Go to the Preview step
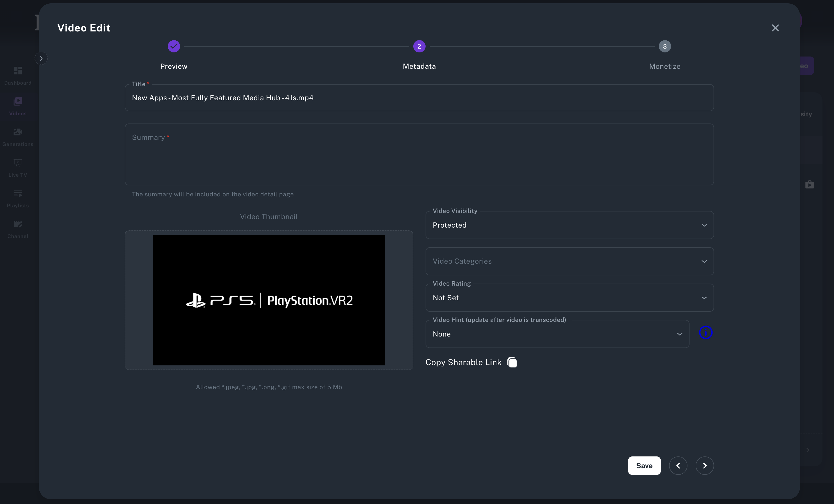Image resolution: width=834 pixels, height=504 pixels. pyautogui.click(x=174, y=46)
